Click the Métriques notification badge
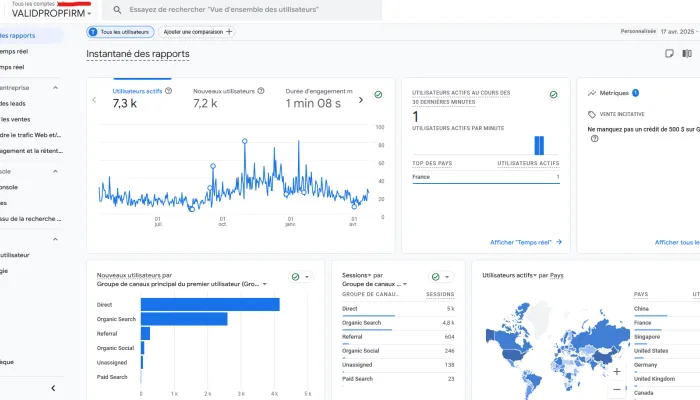Screen dimensions: 700x400 pyautogui.click(x=635, y=93)
